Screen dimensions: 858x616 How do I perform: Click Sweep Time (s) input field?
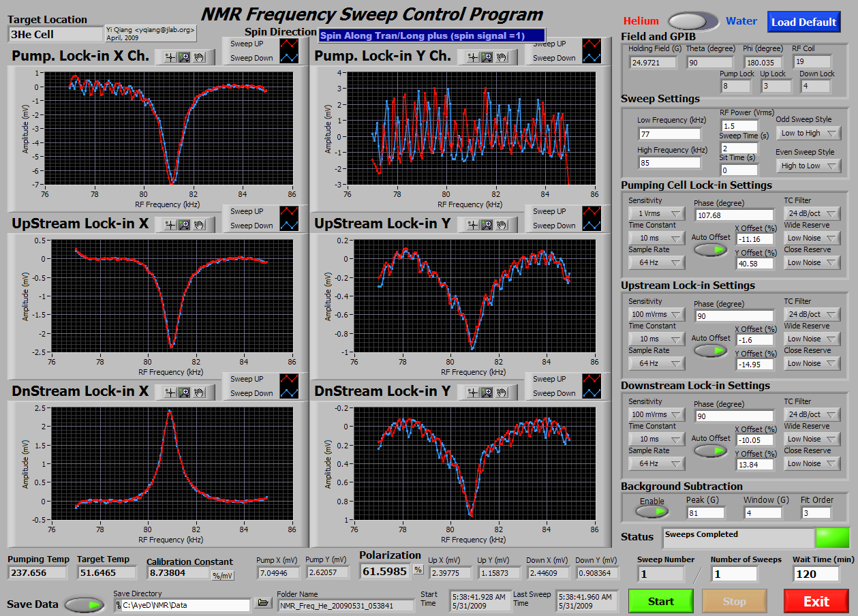[x=739, y=148]
